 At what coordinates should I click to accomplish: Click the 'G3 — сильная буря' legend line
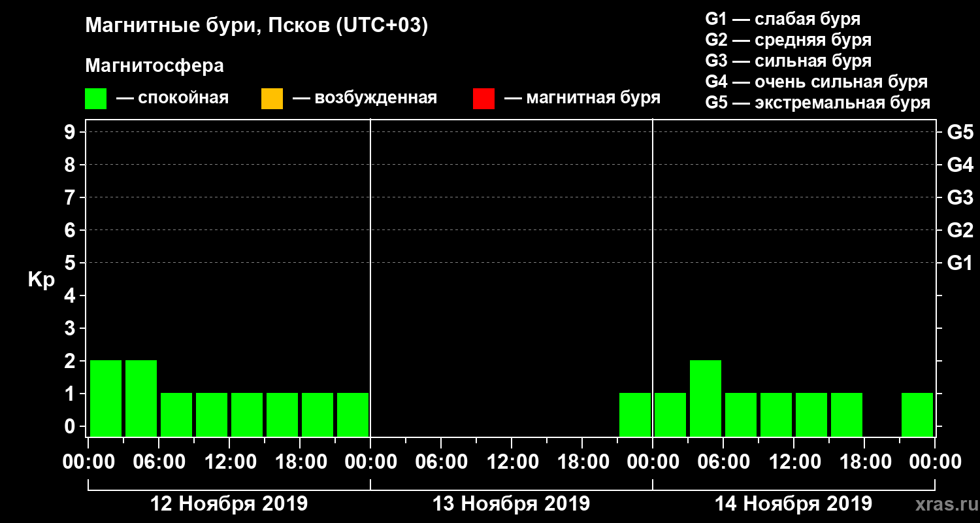click(788, 61)
